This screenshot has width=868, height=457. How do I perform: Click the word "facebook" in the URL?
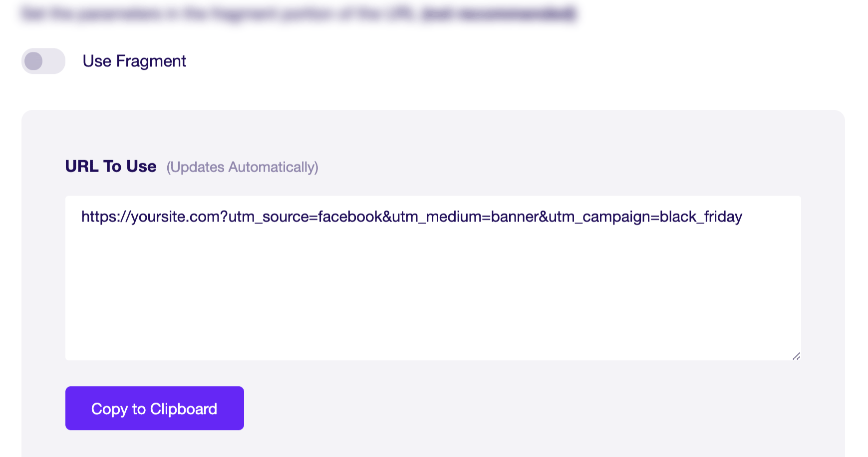tap(350, 217)
